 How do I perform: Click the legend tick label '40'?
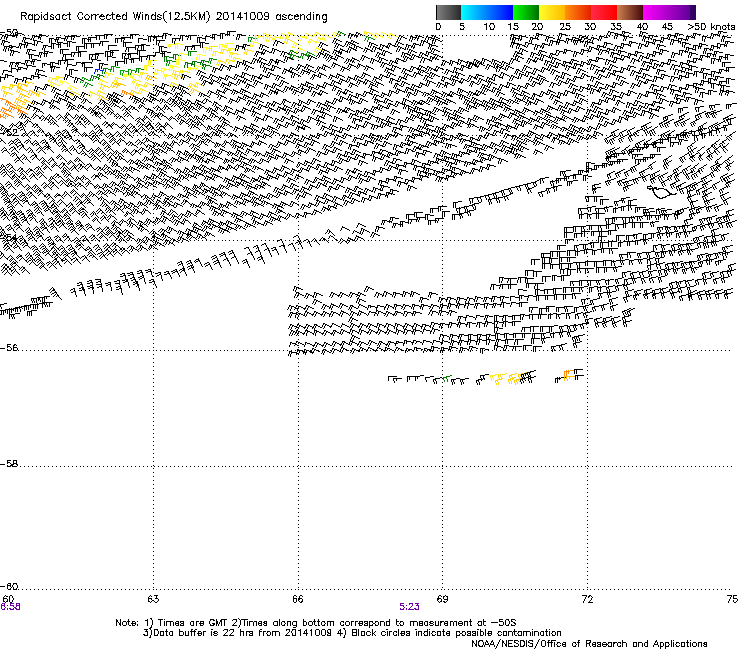point(642,27)
